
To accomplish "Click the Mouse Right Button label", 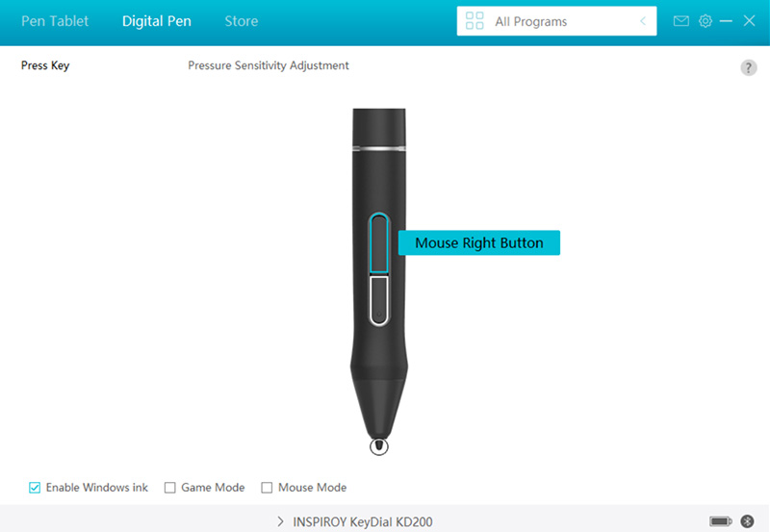I will coord(478,243).
